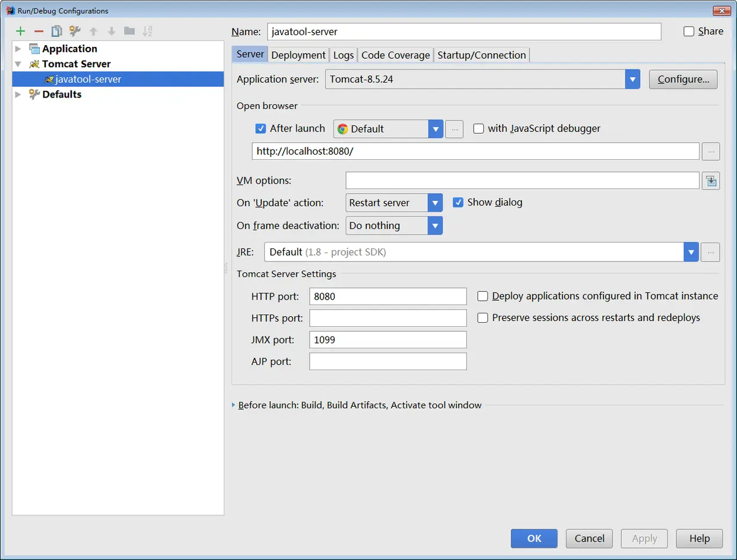Image resolution: width=737 pixels, height=560 pixels.
Task: Copy the configuration with the duplicate icon
Action: [x=55, y=31]
